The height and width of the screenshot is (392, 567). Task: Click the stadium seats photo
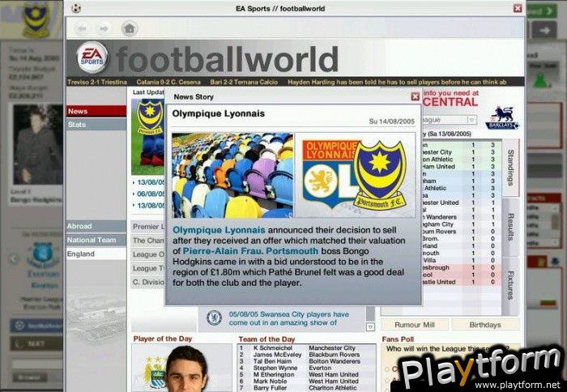pyautogui.click(x=232, y=176)
